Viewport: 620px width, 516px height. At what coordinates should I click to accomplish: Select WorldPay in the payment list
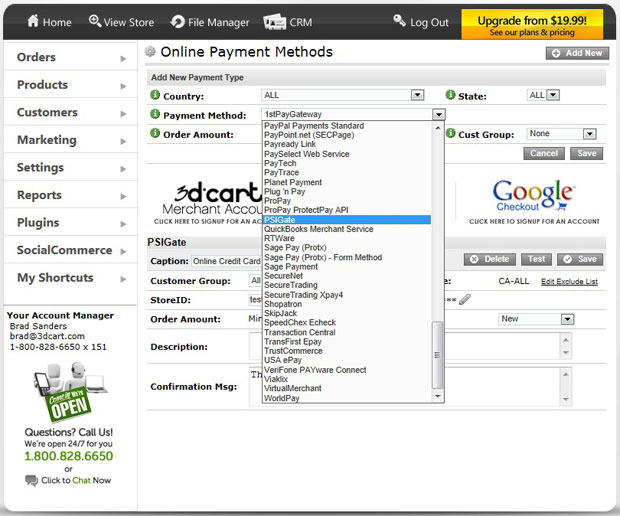coord(347,398)
